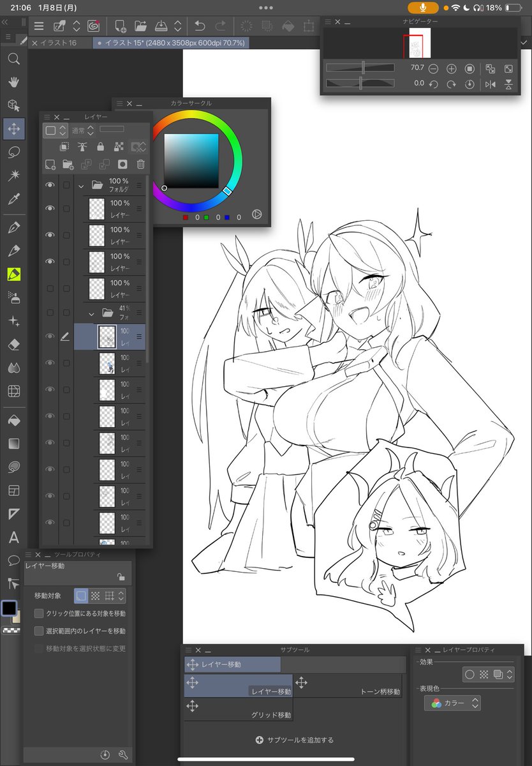Open the 通常 blending mode dropdown
532x766 pixels.
83,130
